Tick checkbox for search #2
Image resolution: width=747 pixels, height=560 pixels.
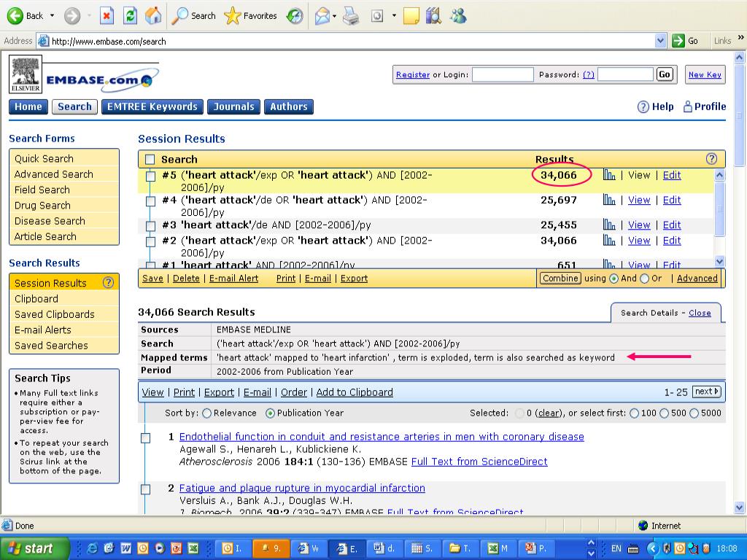[150, 241]
